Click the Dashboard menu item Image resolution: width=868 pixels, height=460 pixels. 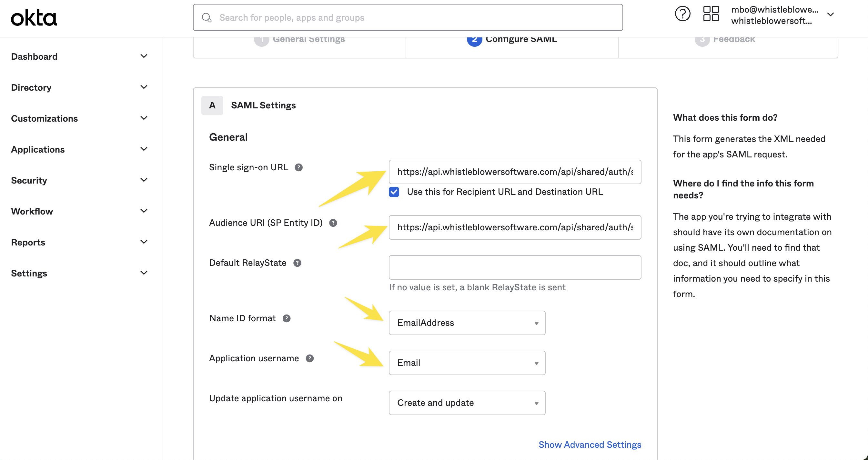coord(34,56)
